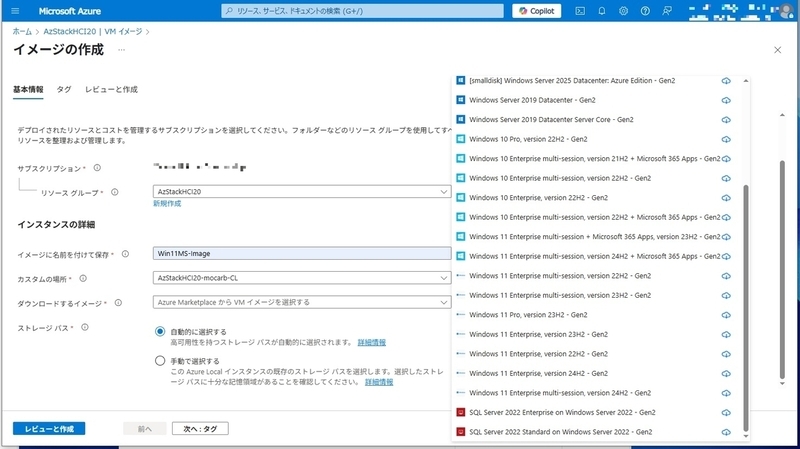The width and height of the screenshot is (800, 449).
Task: Select Windows 11 Enterprise multi-session, version 24H2 - Gen2
Action: click(x=560, y=393)
